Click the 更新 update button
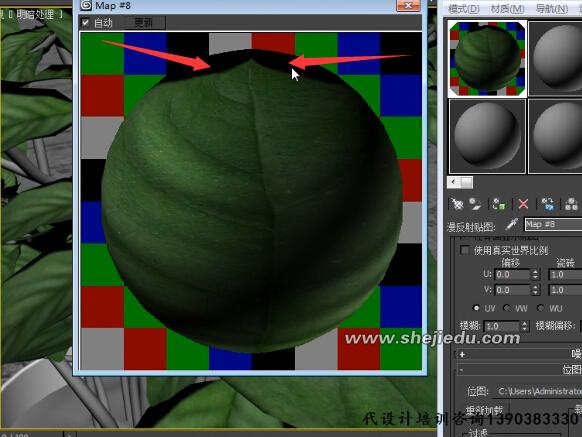Screen dimensions: 582x437 coord(143,23)
